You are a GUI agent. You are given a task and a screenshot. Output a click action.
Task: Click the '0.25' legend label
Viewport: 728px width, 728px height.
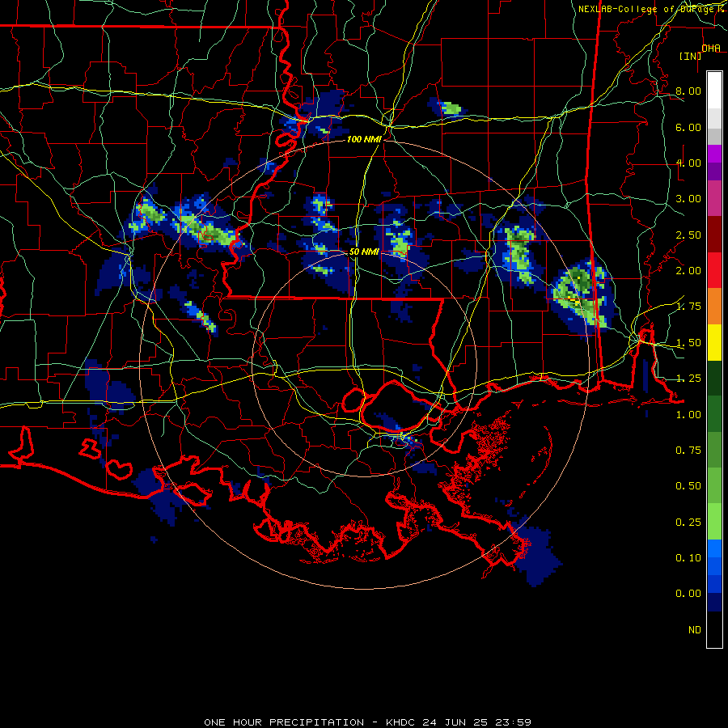(688, 523)
